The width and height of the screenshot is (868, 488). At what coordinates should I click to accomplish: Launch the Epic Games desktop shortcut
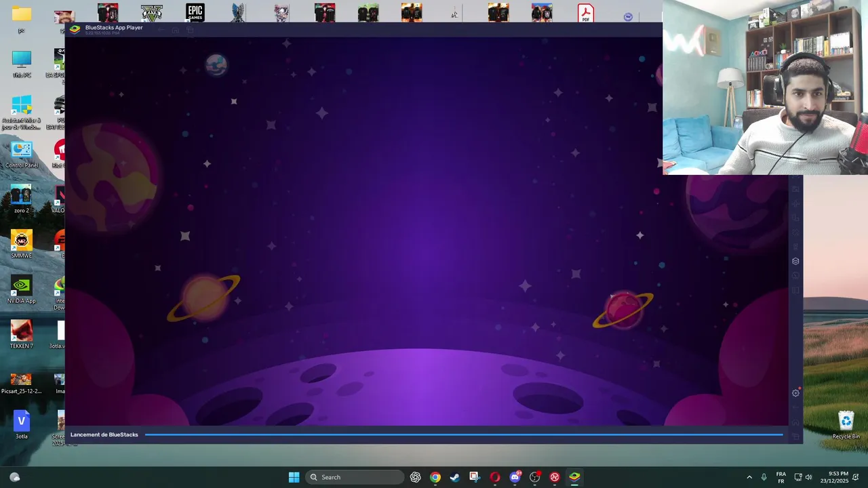(x=195, y=13)
